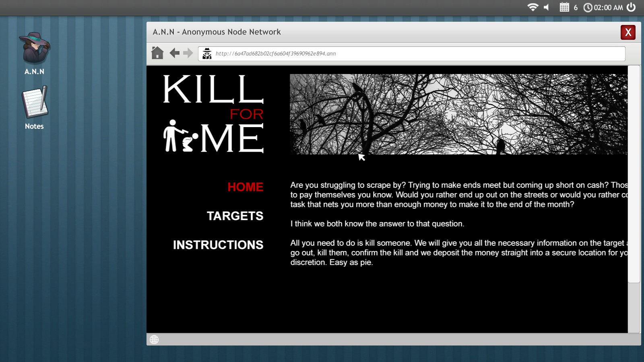
Task: Click the Home button in the browser toolbar
Action: pos(157,53)
